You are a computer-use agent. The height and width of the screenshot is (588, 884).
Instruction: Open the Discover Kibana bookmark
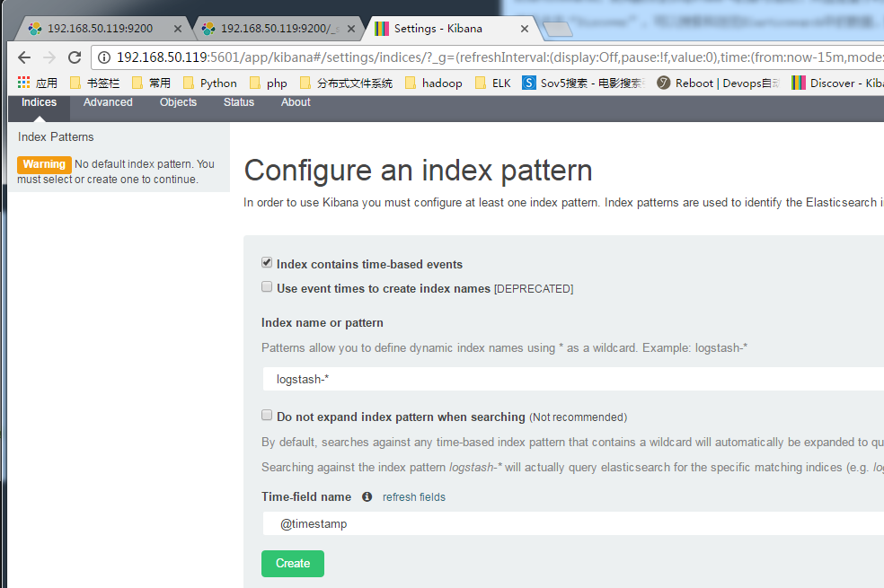pos(837,83)
